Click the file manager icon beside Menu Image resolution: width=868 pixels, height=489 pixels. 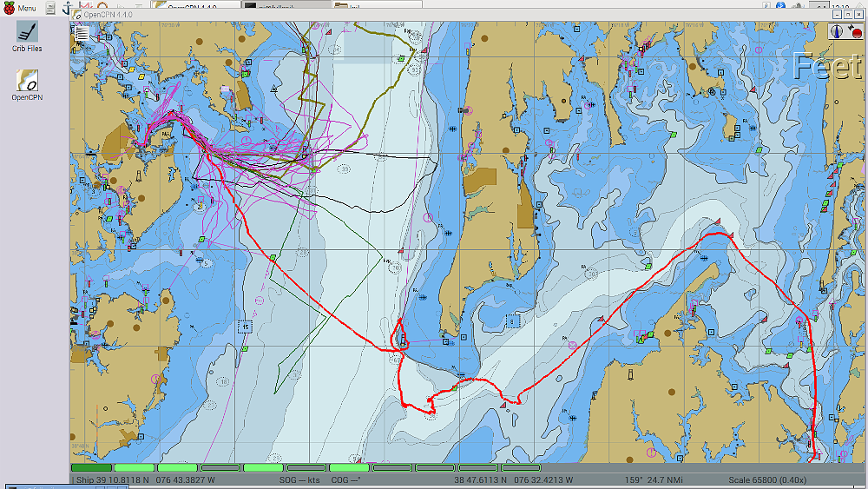click(49, 7)
